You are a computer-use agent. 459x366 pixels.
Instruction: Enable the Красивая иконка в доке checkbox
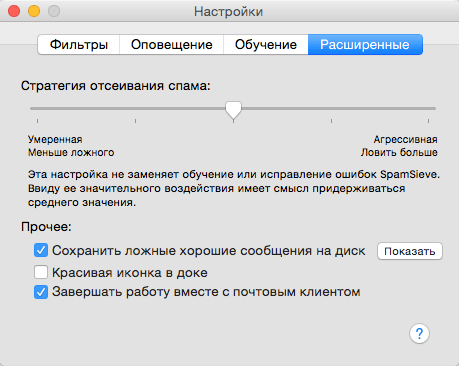point(41,272)
